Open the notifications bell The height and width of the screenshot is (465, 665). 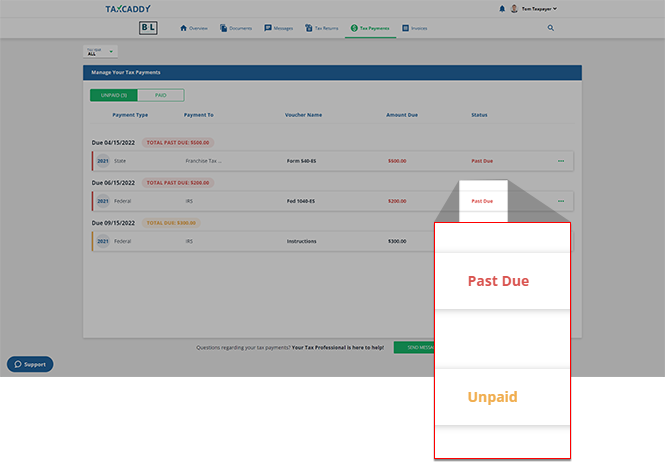[x=502, y=8]
